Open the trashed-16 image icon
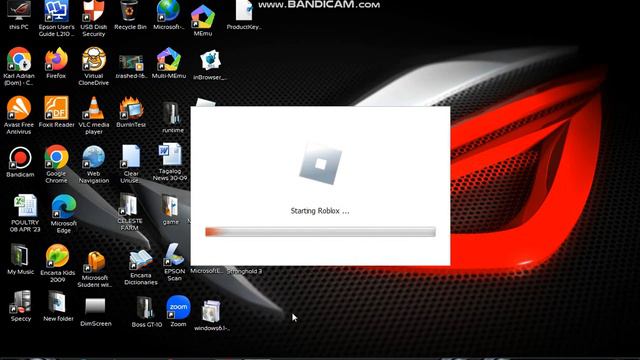Image resolution: width=640 pixels, height=360 pixels. 131,66
